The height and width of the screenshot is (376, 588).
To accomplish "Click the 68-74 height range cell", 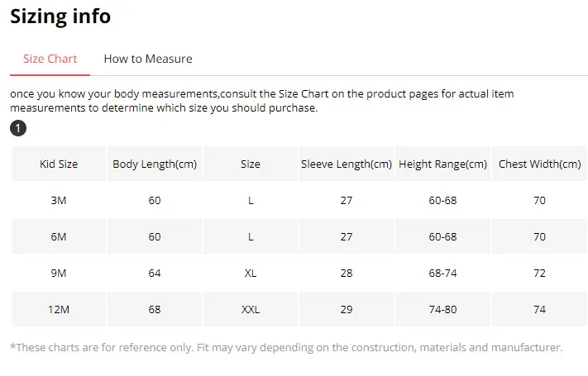I will pyautogui.click(x=442, y=274).
